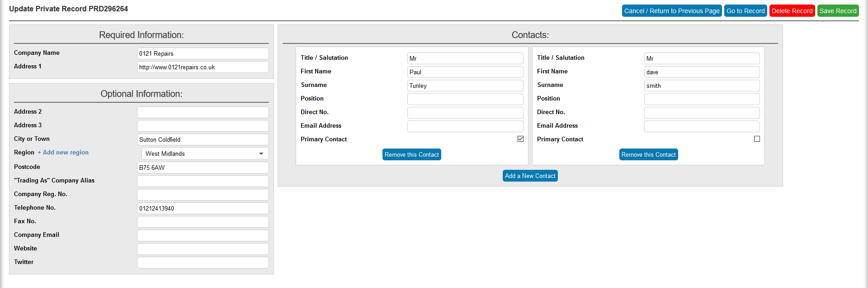Uncheck Primary Contact for Paul Tunley
The image size is (868, 288).
pos(520,139)
